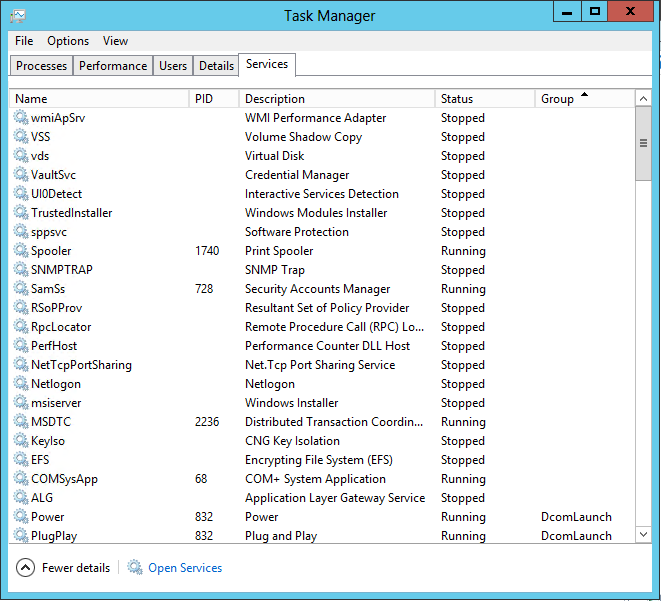
Task: Select 'Credential Manager' description text
Action: coord(297,174)
